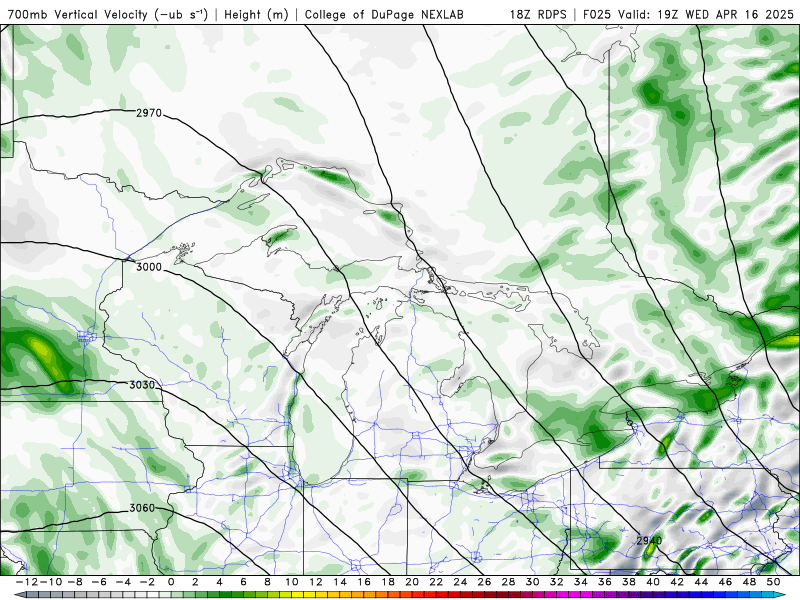The height and width of the screenshot is (600, 800).
Task: Click the −12 value on the color scale
Action: pos(27,582)
